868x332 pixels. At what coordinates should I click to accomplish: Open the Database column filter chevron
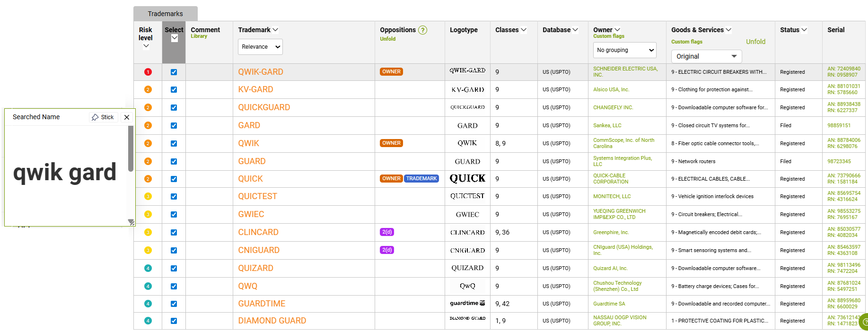[x=575, y=30]
